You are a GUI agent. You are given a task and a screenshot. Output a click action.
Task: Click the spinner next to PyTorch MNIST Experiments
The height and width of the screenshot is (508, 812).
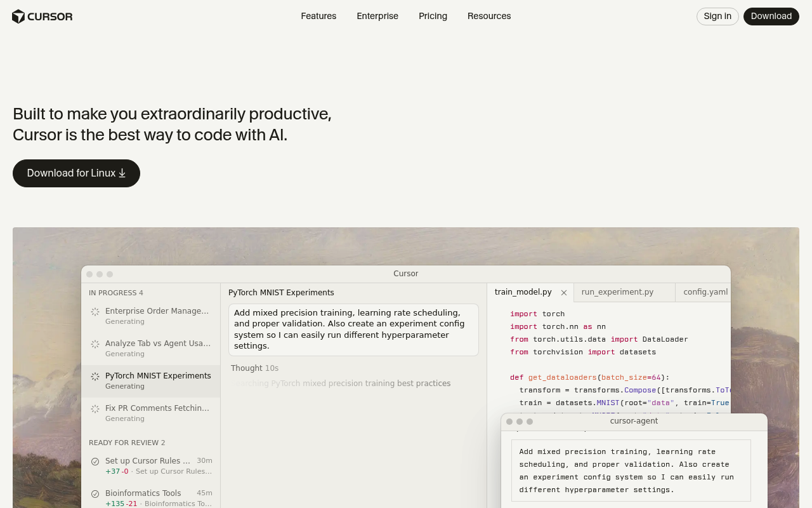pyautogui.click(x=95, y=377)
